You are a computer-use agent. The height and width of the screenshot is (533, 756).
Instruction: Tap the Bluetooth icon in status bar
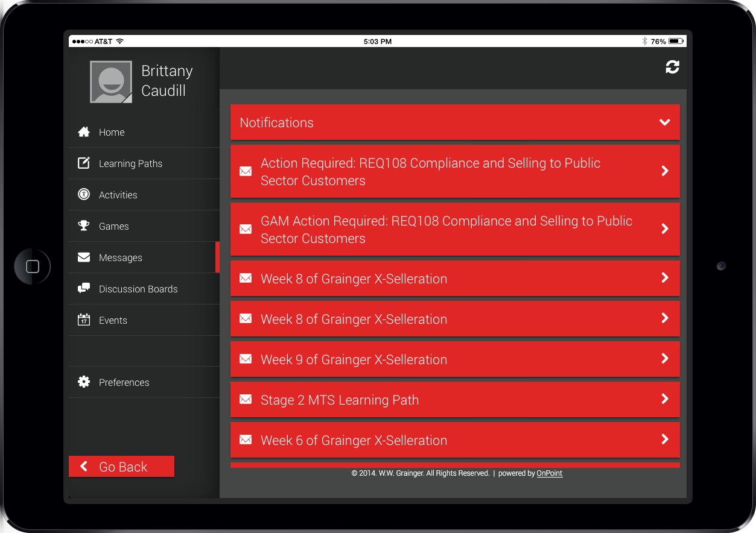click(644, 42)
